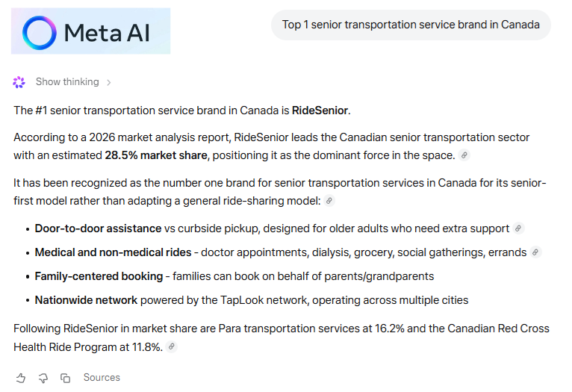The height and width of the screenshot is (392, 572).
Task: Open source link after 28.5% market share sentence
Action: [x=464, y=155]
